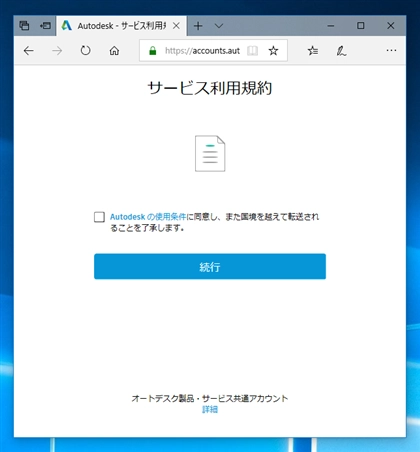The height and width of the screenshot is (452, 420).
Task: Open the Autodesk の使用条件 link
Action: pos(148,217)
